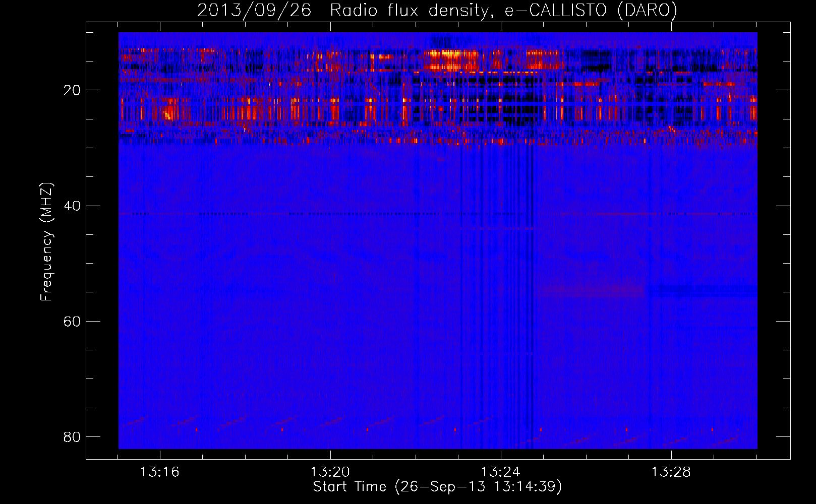816x504 pixels.
Task: Click the 'Frequency (MHZ)' axis label
Action: click(46, 242)
